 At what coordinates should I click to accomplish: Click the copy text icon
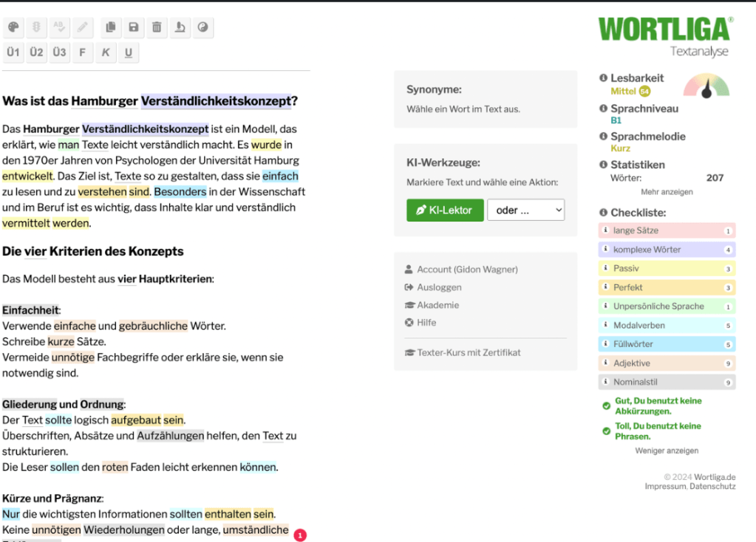coord(111,28)
